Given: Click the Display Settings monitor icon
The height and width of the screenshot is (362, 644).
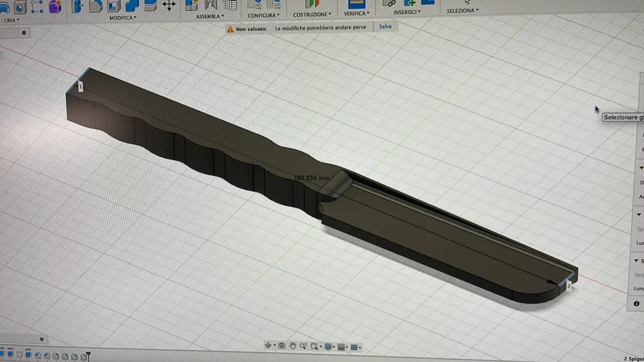Looking at the screenshot, I should coord(328,347).
